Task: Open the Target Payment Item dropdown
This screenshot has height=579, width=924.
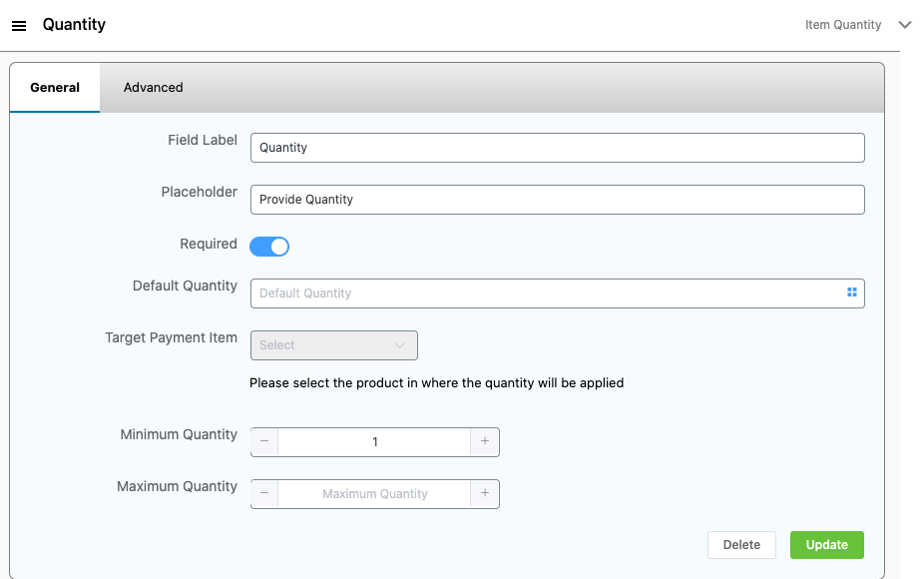Action: click(333, 345)
